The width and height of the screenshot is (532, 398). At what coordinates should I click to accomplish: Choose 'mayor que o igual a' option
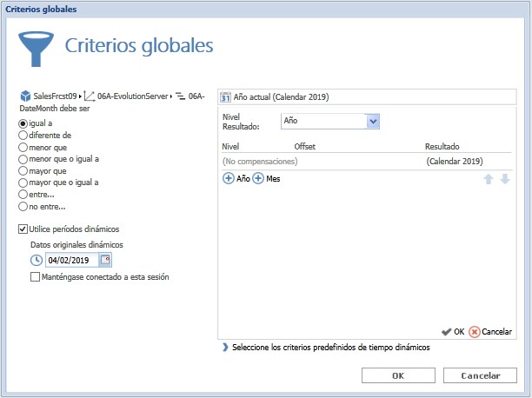coord(23,182)
